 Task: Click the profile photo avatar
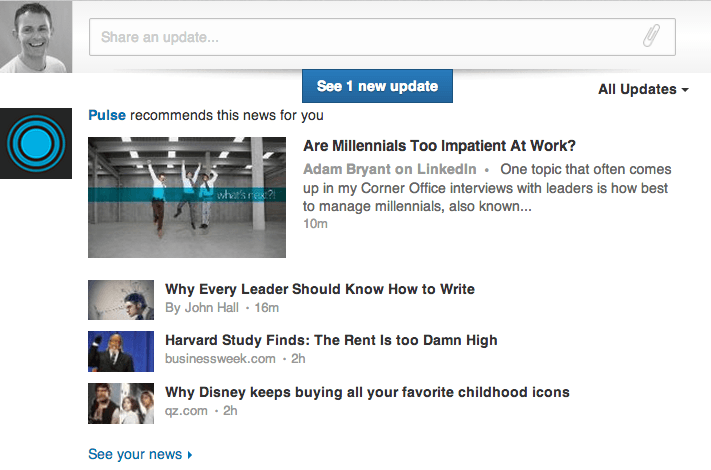[x=36, y=36]
